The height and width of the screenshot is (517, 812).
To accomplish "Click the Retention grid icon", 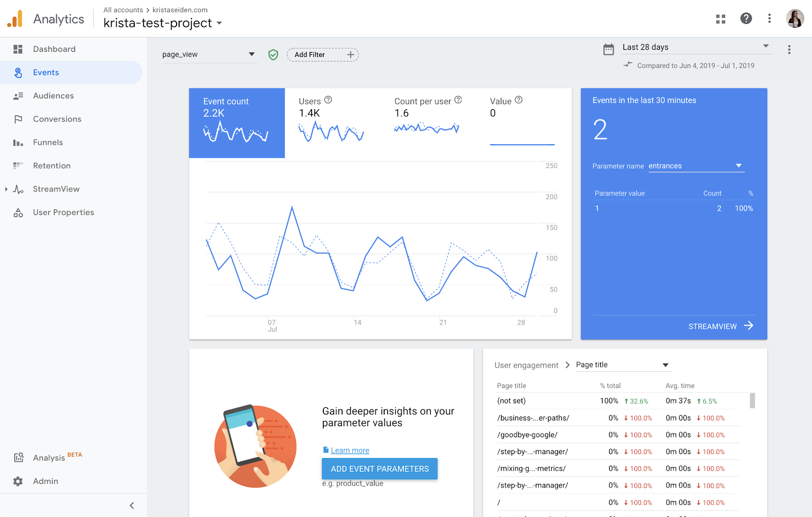I will [18, 166].
